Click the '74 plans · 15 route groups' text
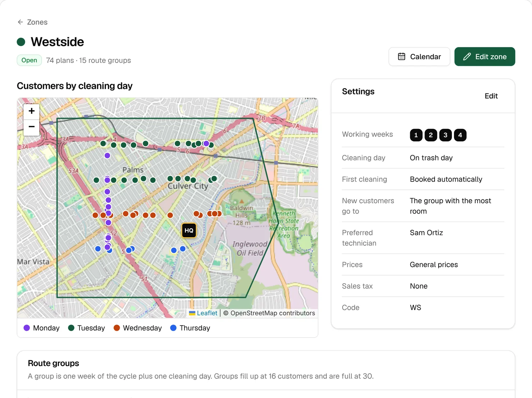Image resolution: width=532 pixels, height=398 pixels. point(88,60)
